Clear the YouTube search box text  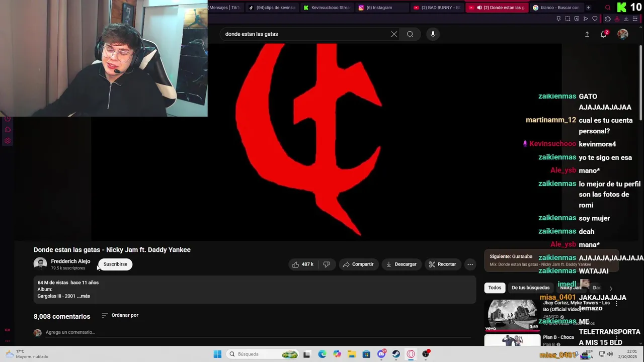(394, 34)
